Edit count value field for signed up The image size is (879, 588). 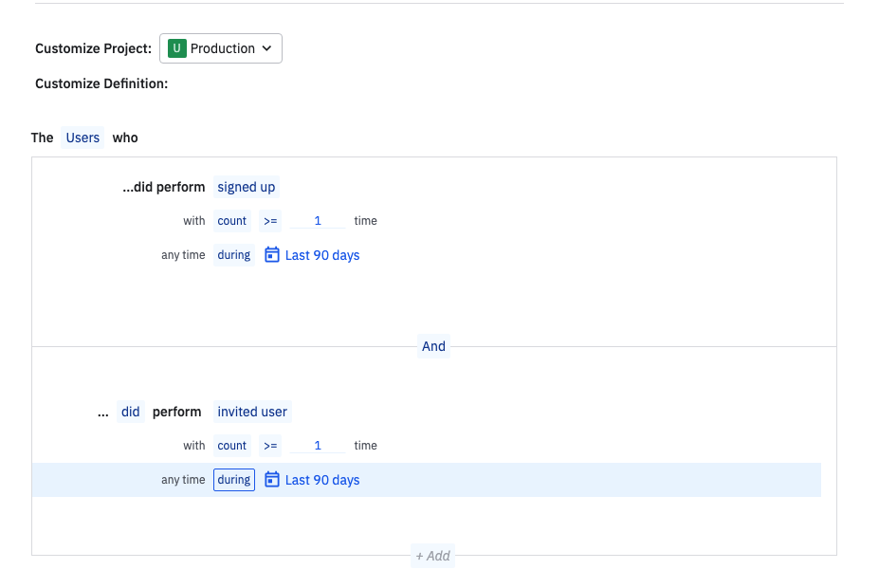coord(318,221)
